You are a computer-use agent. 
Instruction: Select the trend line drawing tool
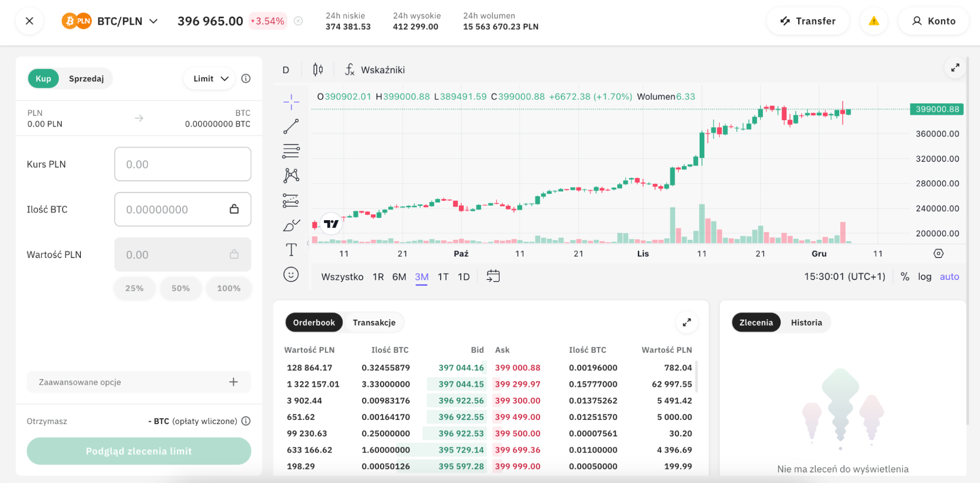291,127
